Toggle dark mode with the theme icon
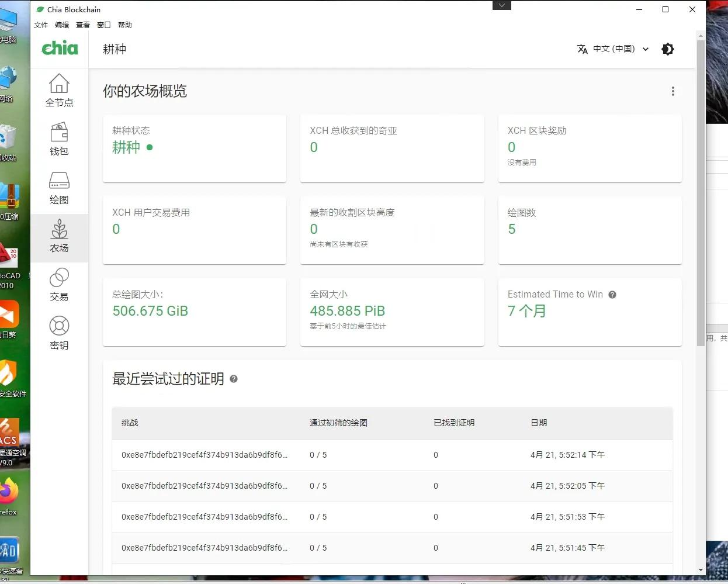 pos(668,49)
